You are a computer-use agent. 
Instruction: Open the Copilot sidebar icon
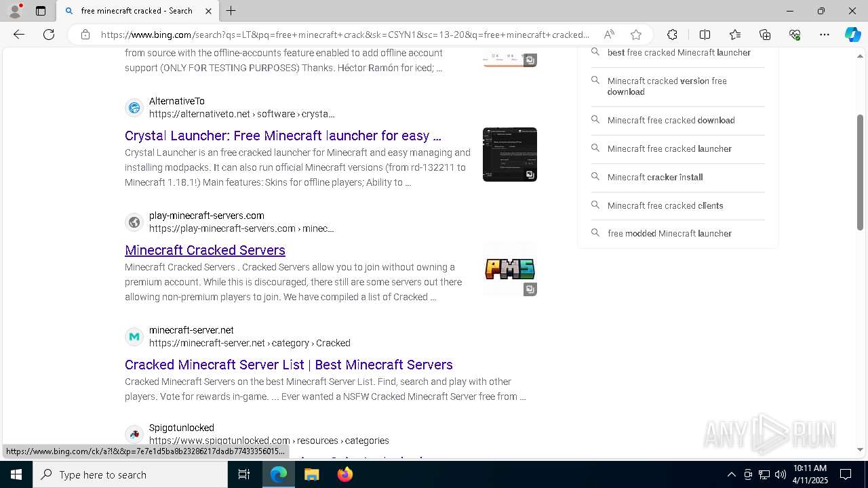[x=852, y=35]
